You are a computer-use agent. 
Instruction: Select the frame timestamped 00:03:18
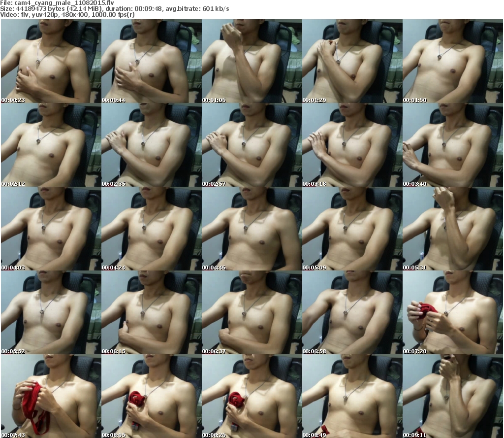tap(352, 145)
